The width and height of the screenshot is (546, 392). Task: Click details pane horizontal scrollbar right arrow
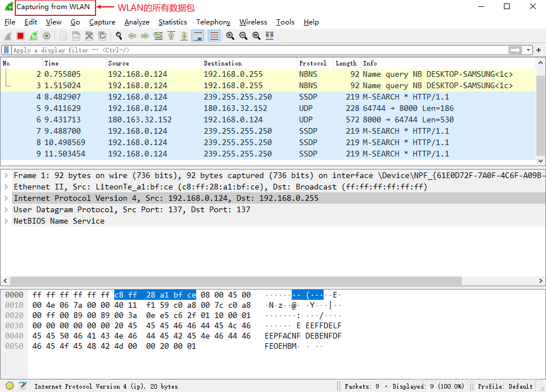pyautogui.click(x=540, y=281)
